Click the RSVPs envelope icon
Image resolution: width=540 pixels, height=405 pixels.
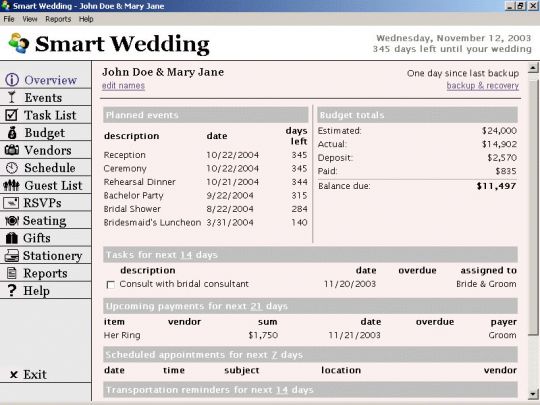(11, 203)
